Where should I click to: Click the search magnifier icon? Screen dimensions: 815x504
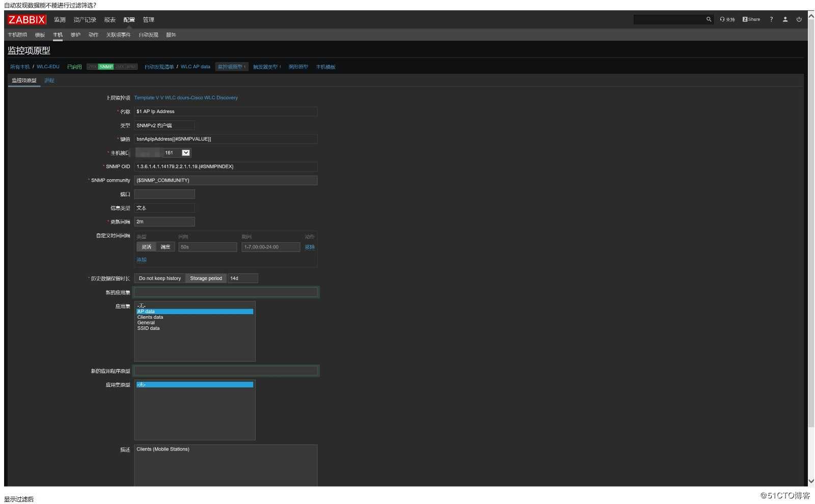(x=709, y=19)
